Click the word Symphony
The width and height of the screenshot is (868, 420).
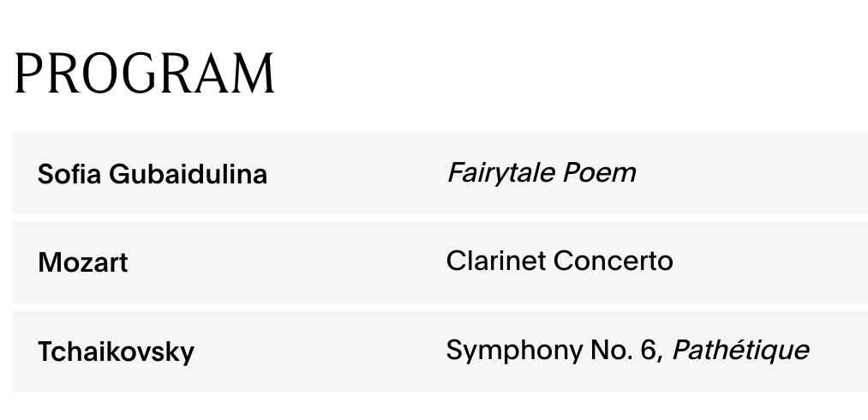pyautogui.click(x=514, y=351)
